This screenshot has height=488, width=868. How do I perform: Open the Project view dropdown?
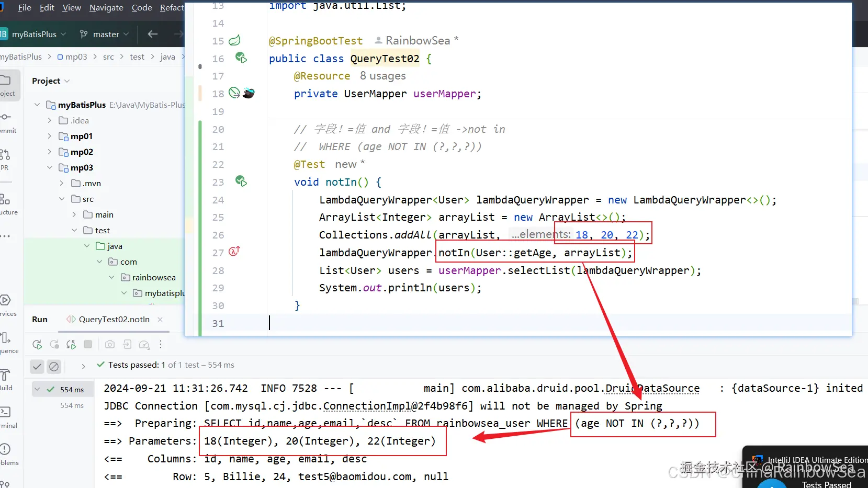(51, 81)
